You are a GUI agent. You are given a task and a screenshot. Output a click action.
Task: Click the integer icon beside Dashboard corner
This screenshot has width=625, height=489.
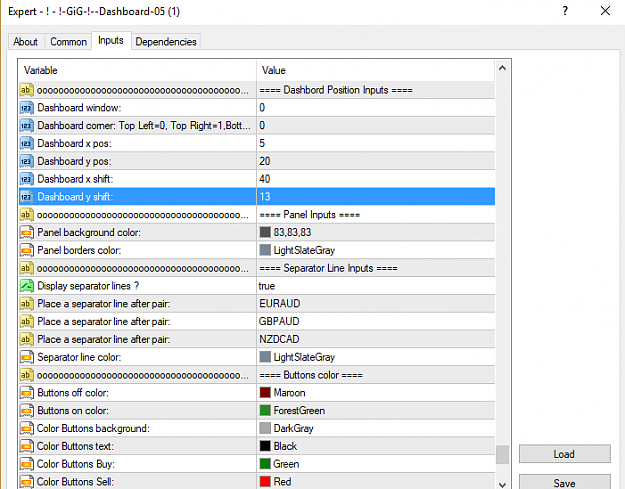pyautogui.click(x=26, y=126)
